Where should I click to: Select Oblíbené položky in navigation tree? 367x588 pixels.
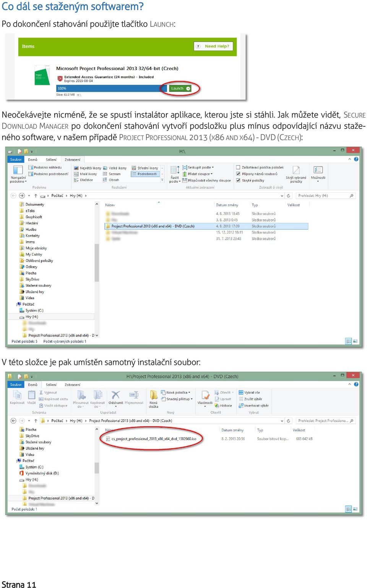39,260
